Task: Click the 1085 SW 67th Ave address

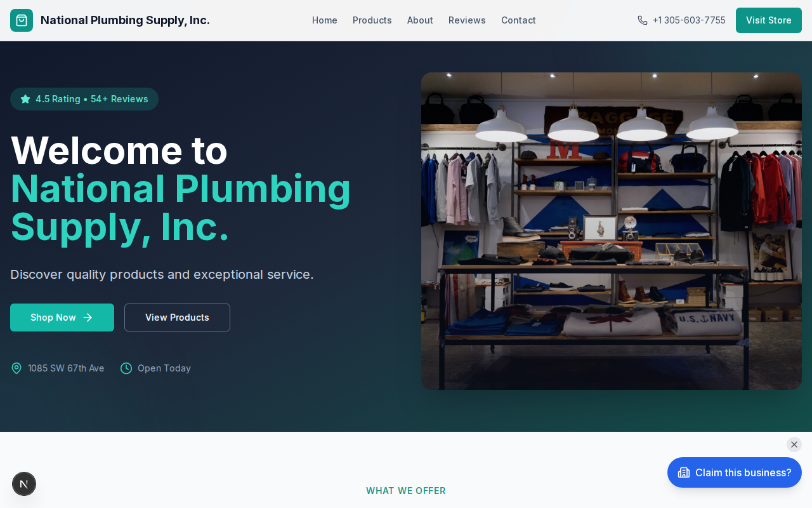Action: [x=66, y=368]
